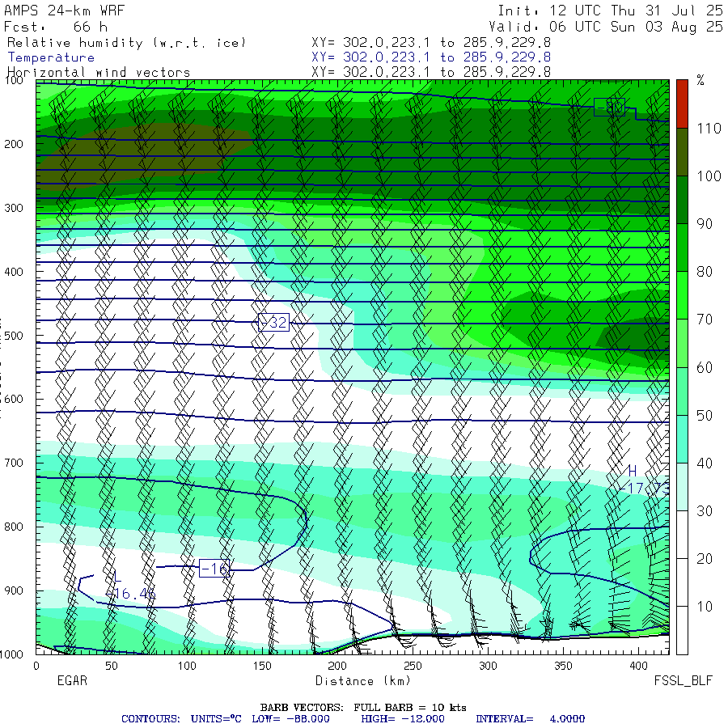Image resolution: width=728 pixels, height=728 pixels.
Task: Click the -32 temperature contour label
Action: point(273,322)
